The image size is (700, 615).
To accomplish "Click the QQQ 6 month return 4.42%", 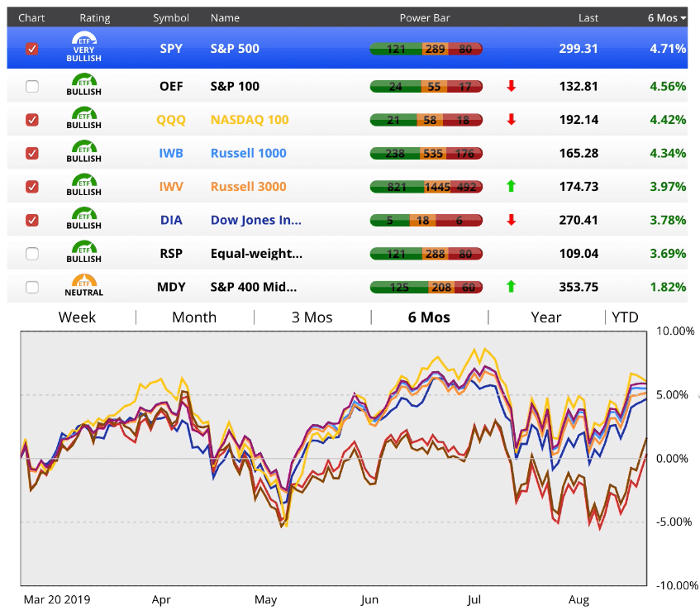I will 668,120.
